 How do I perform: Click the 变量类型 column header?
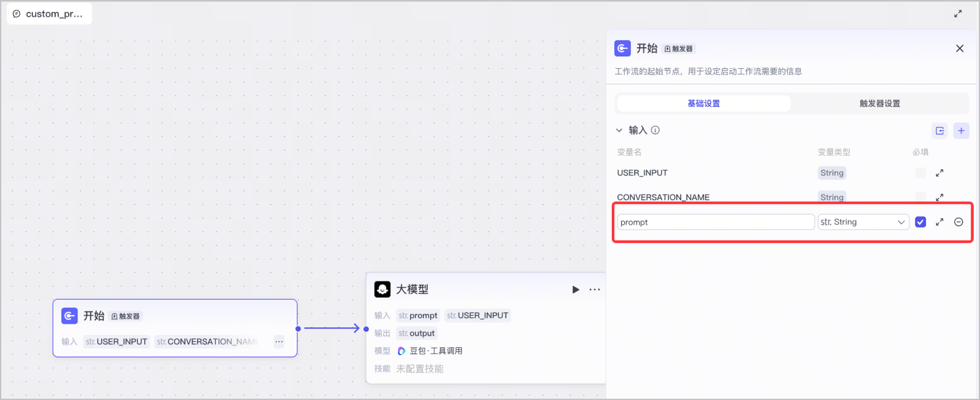tap(834, 152)
